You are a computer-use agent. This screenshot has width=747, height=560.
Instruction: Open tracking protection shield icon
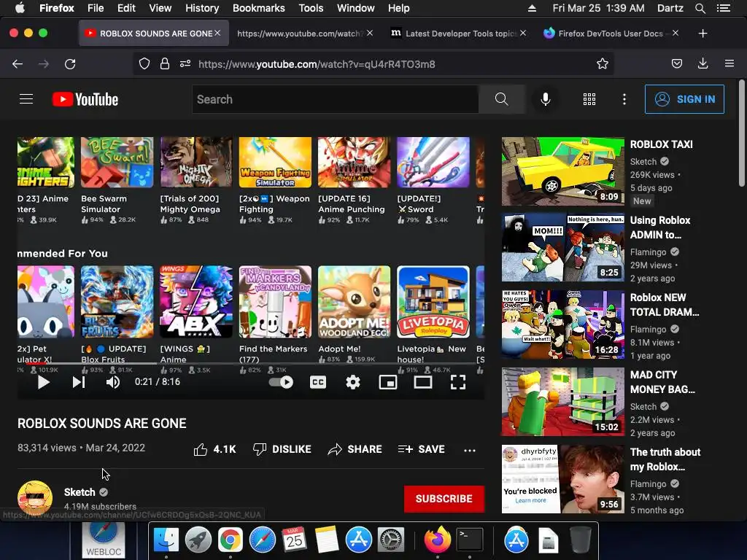(144, 64)
